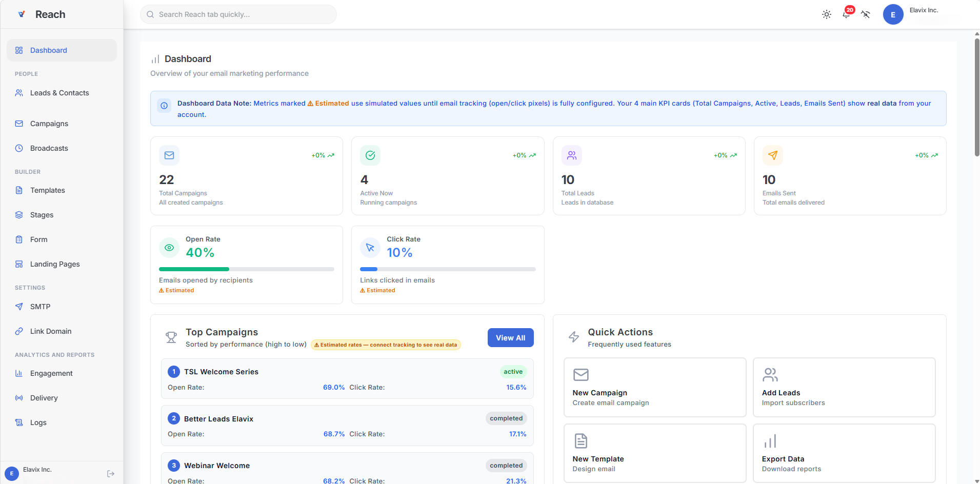Viewport: 980px width, 484px height.
Task: Log out using the sidebar exit icon
Action: 111,474
